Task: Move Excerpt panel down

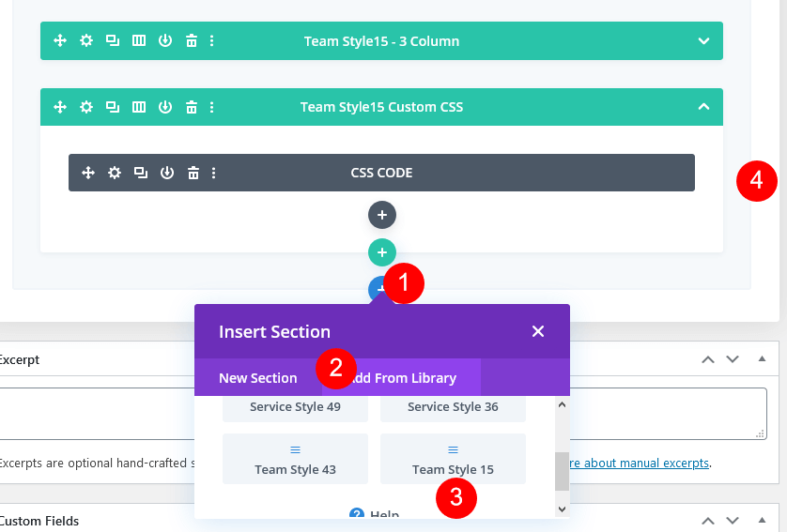Action: coord(733,359)
